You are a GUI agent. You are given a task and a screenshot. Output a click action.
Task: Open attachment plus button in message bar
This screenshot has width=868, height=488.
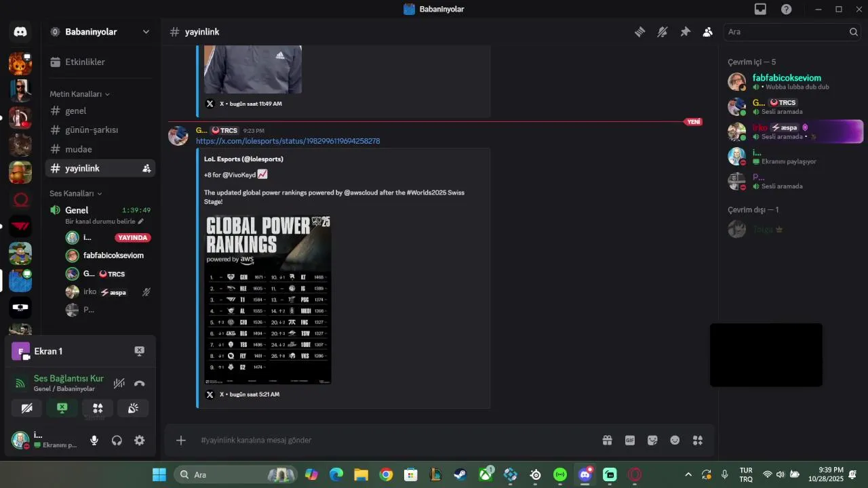click(x=181, y=441)
